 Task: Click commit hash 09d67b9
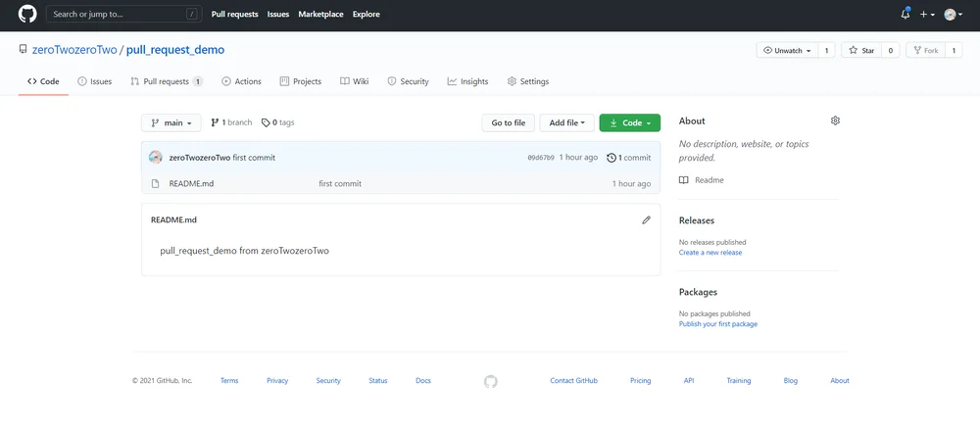tap(541, 158)
